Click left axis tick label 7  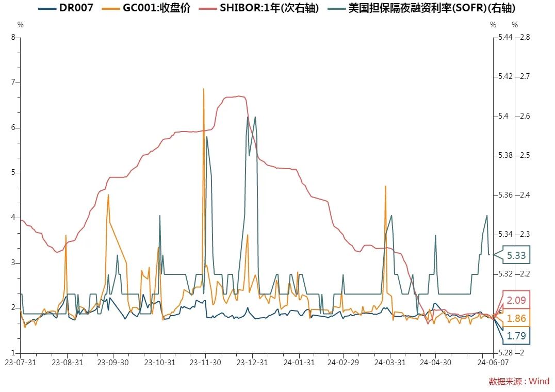tap(13, 83)
